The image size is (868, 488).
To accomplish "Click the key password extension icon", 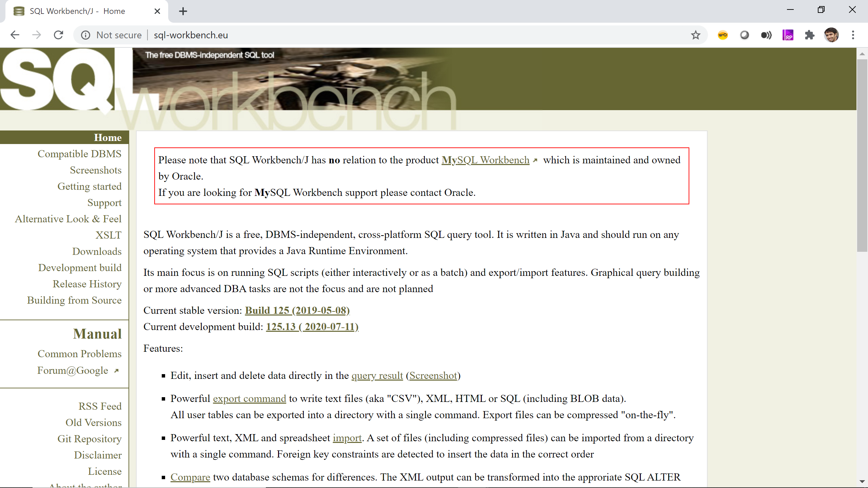I will 723,35.
